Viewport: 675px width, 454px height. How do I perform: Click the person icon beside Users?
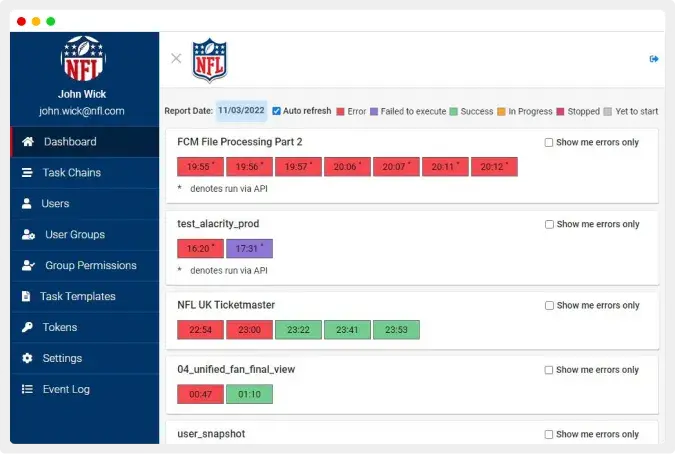click(x=27, y=204)
